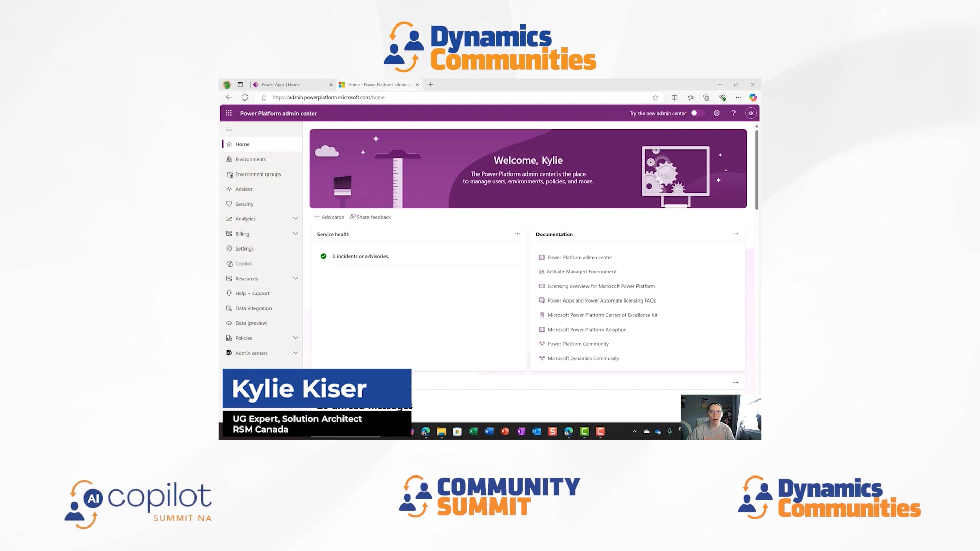Screen dimensions: 980x551
Task: Click the browser address bar URL
Action: [329, 97]
